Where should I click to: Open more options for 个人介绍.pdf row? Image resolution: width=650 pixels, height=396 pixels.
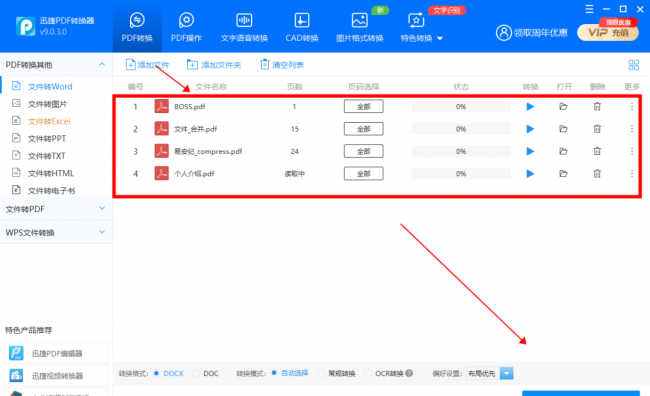(x=632, y=174)
